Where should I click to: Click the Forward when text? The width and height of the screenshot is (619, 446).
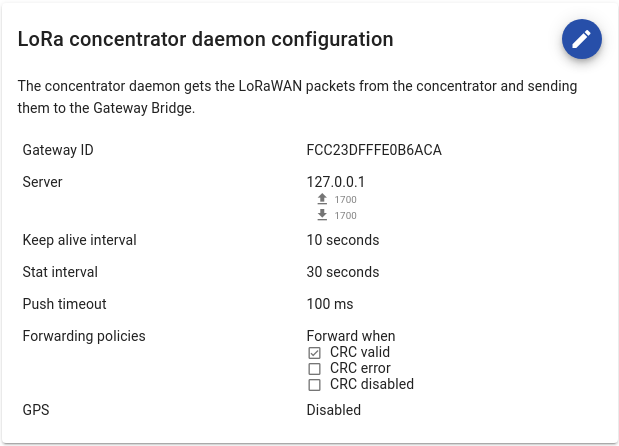tap(351, 336)
